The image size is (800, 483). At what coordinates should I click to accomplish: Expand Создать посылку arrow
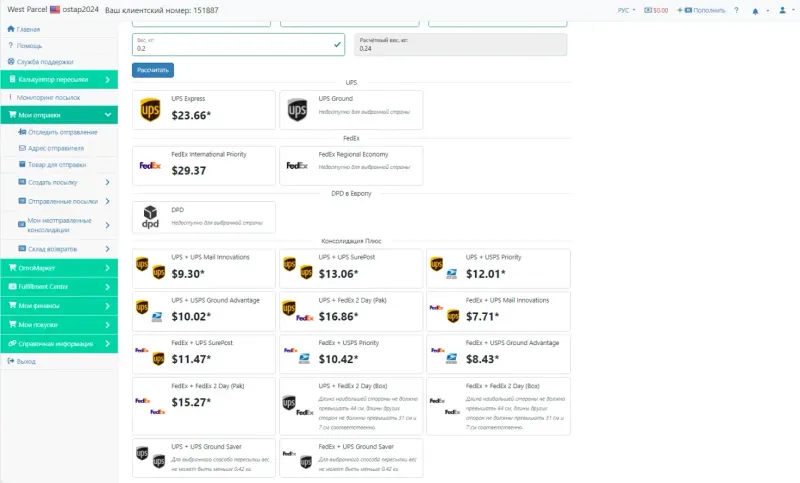point(107,182)
